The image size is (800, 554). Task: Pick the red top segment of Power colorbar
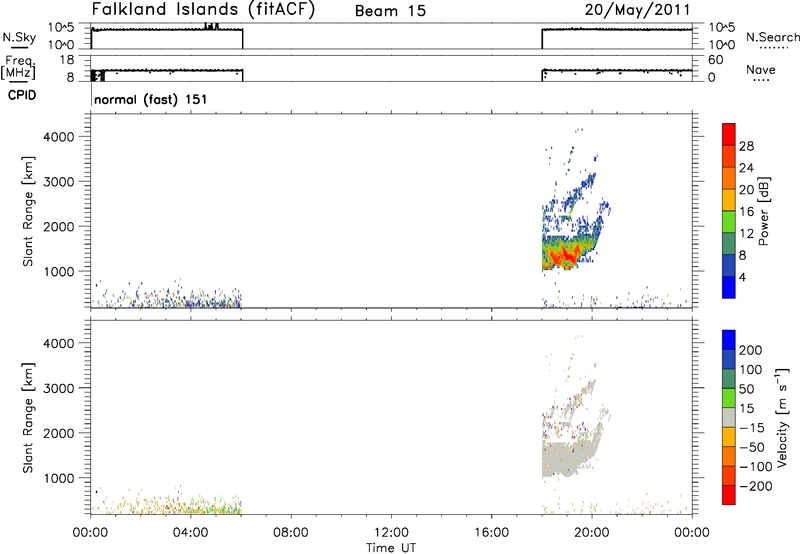729,134
